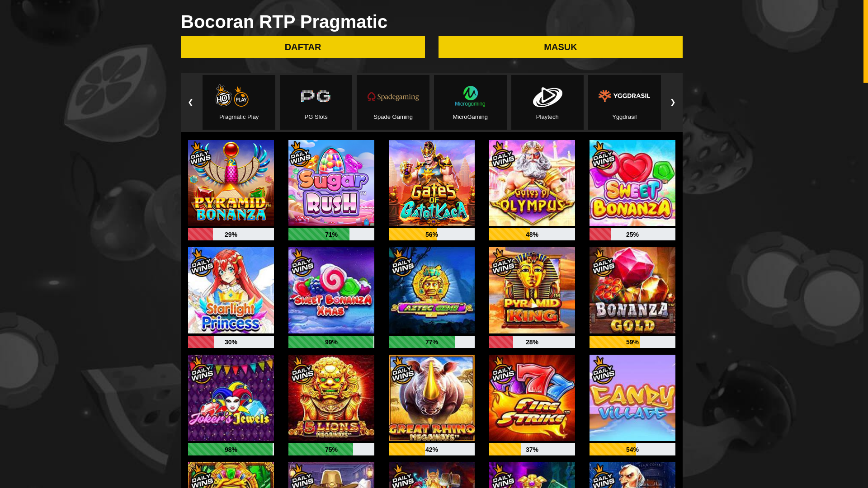Open Fire Strike game tile

point(532,398)
